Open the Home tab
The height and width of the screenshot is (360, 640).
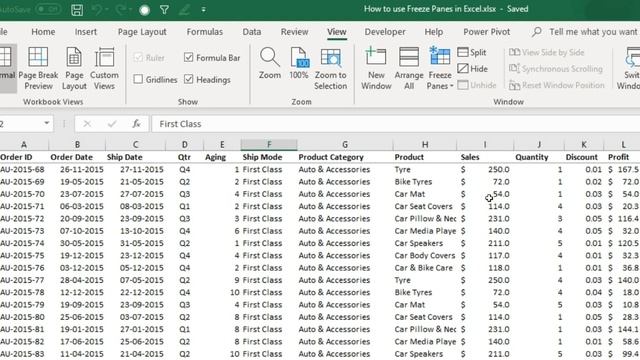[x=43, y=32]
